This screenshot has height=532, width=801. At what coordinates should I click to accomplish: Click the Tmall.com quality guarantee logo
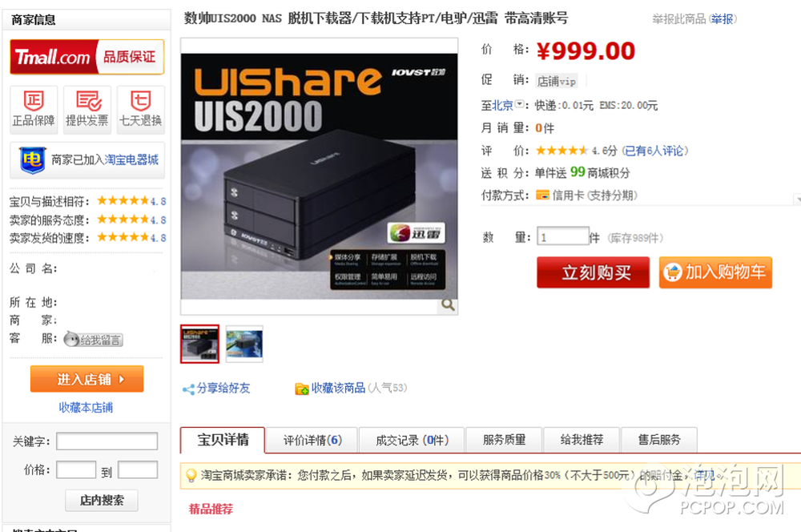click(87, 57)
